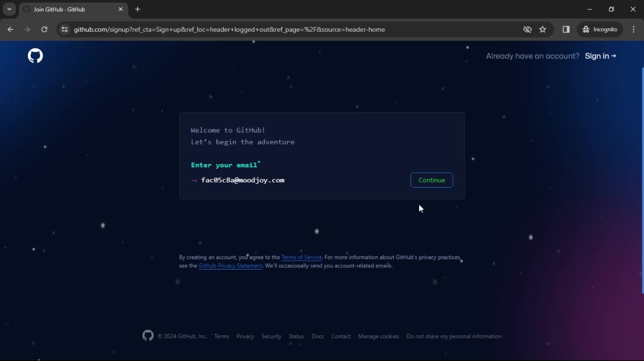Click the browser forward arrow
644x361 pixels.
coord(27,29)
